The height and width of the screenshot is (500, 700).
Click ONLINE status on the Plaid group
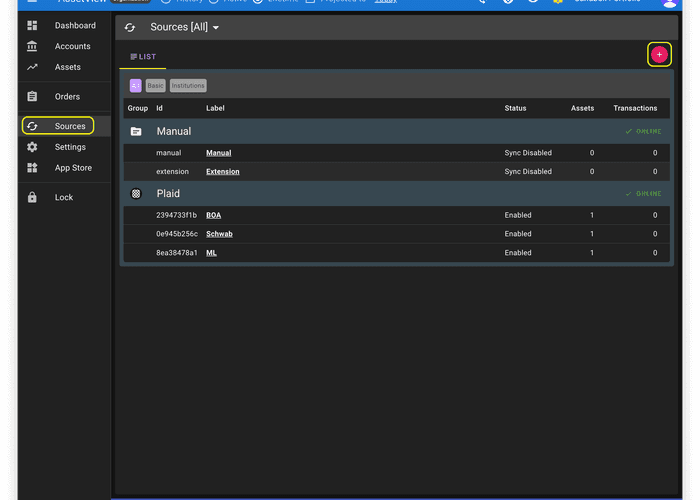pos(643,193)
